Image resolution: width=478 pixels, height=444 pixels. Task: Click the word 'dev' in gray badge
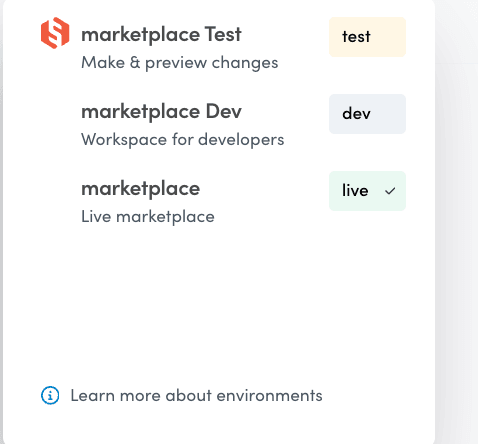pos(356,114)
